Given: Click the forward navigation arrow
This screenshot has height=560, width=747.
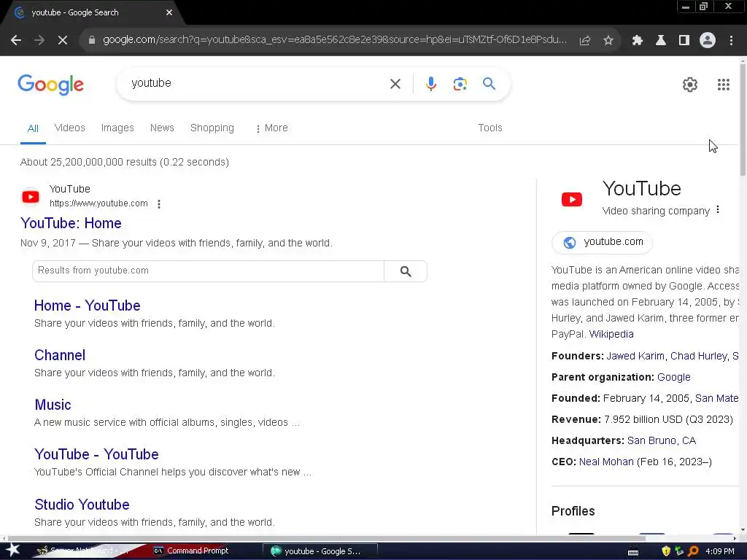Looking at the screenshot, I should pos(39,41).
